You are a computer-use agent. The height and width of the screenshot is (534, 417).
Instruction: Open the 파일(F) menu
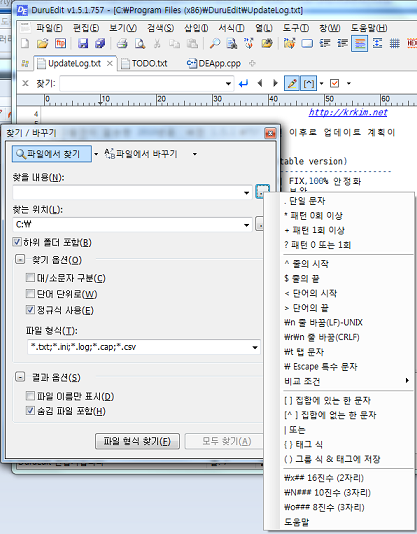[x=49, y=28]
